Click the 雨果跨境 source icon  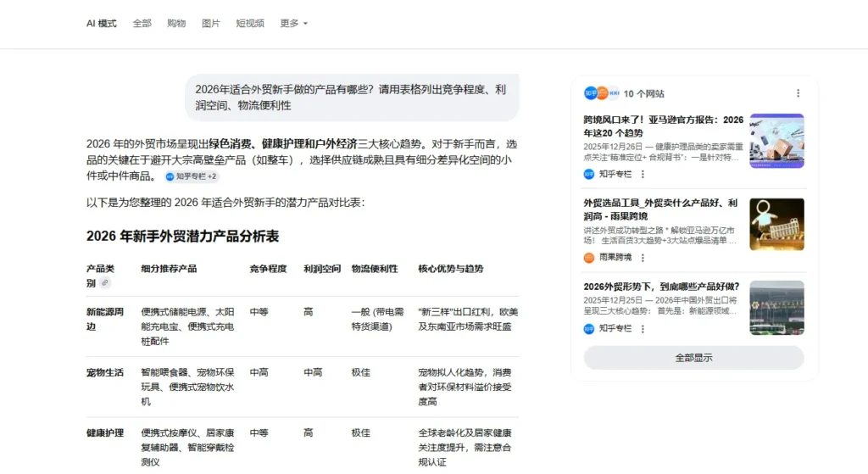pyautogui.click(x=589, y=258)
